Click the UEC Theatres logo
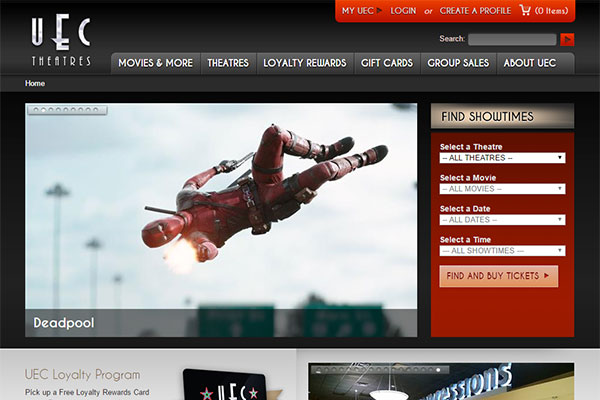Screen dimensions: 600x400 pyautogui.click(x=60, y=42)
